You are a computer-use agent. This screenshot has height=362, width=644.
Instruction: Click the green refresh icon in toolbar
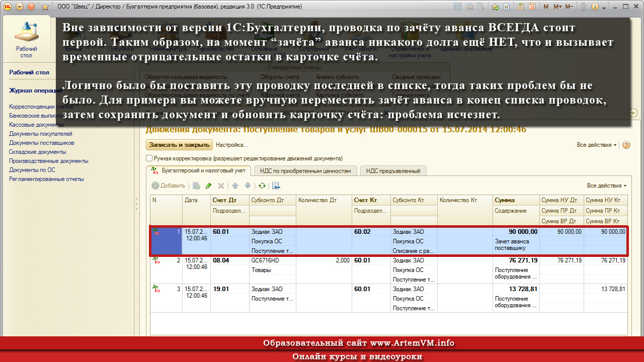(262, 186)
